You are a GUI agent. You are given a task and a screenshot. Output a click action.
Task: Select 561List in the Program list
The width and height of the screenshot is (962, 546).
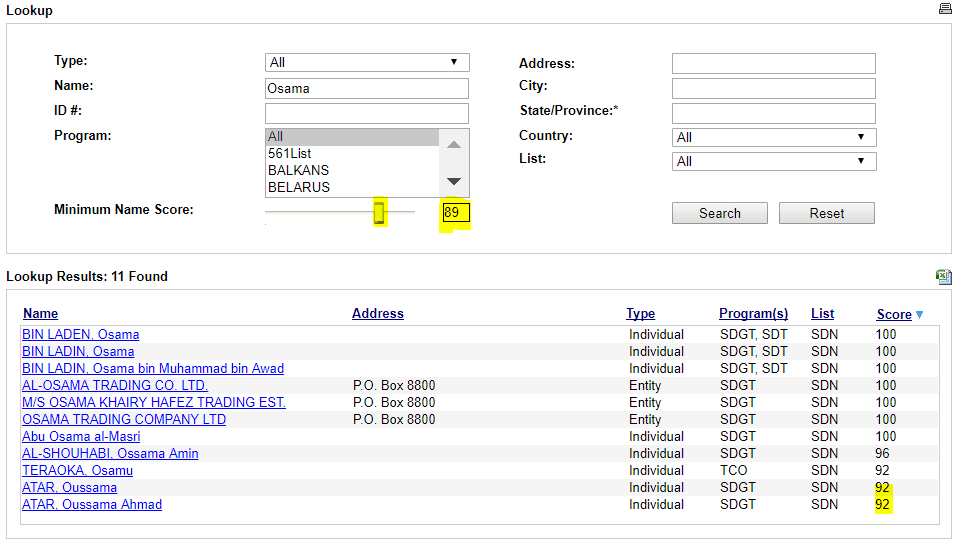290,153
